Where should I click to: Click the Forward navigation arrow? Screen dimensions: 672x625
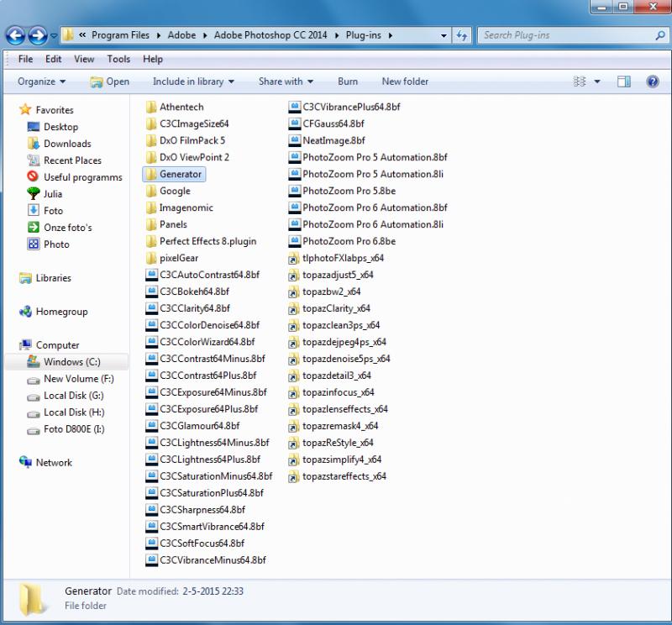tap(38, 35)
